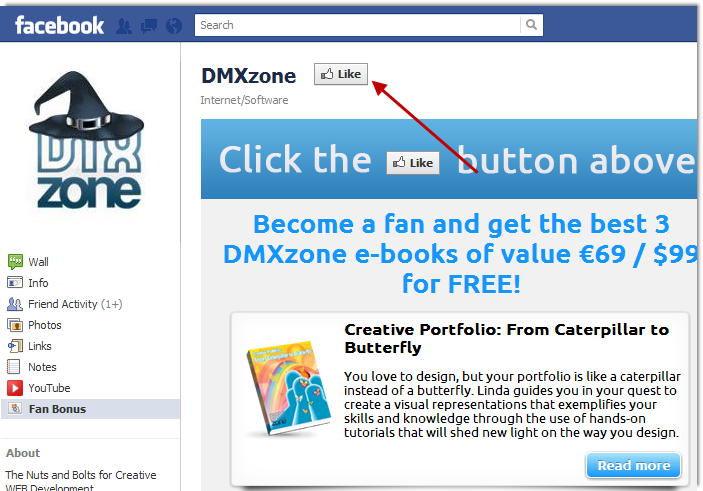Viewport: 703px width, 491px height.
Task: Click the Photos icon
Action: pos(15,325)
